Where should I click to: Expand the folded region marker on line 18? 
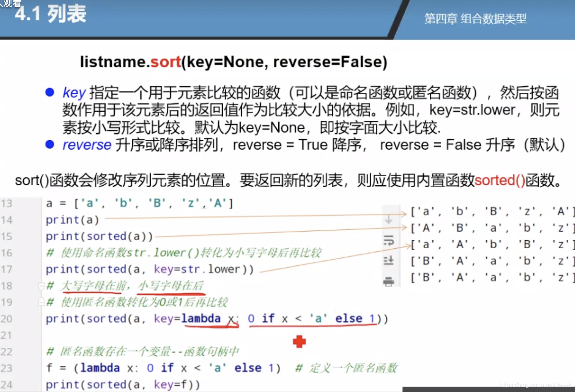pyautogui.click(x=41, y=286)
